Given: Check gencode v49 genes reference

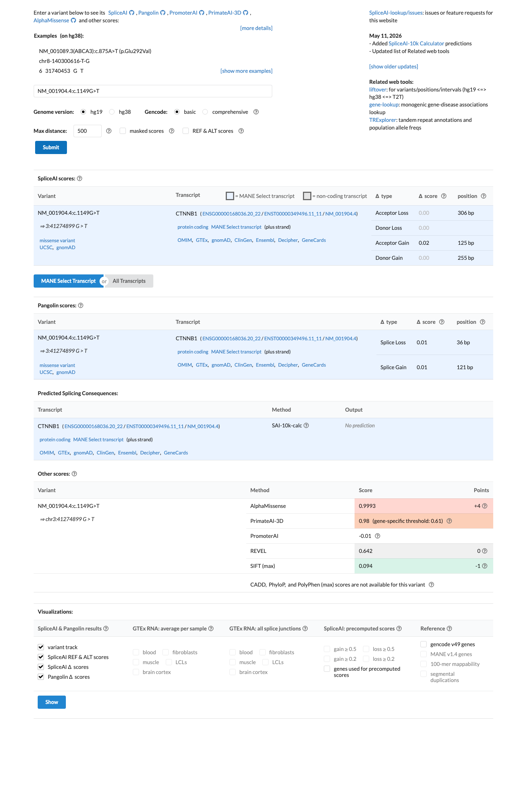Looking at the screenshot, I should point(424,644).
